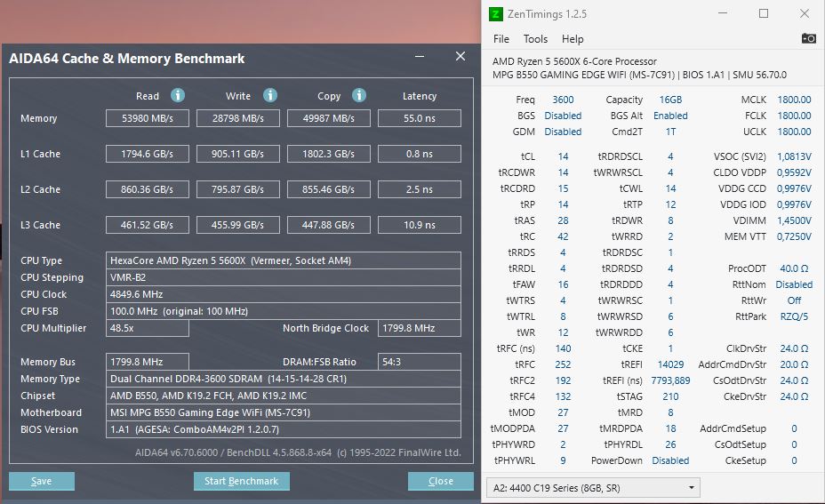Click the BGS Disabled value in ZenTimings
Viewport: 825px width, 504px height.
point(563,116)
